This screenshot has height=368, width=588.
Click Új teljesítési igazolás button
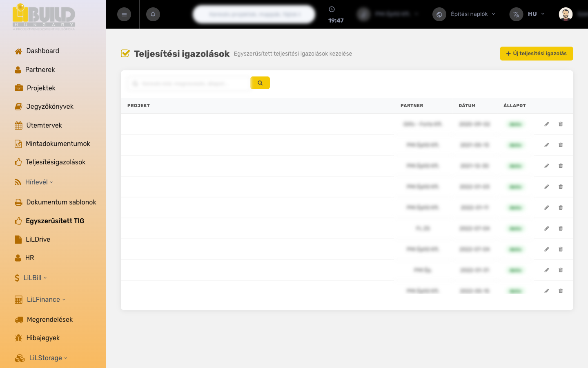click(x=537, y=54)
